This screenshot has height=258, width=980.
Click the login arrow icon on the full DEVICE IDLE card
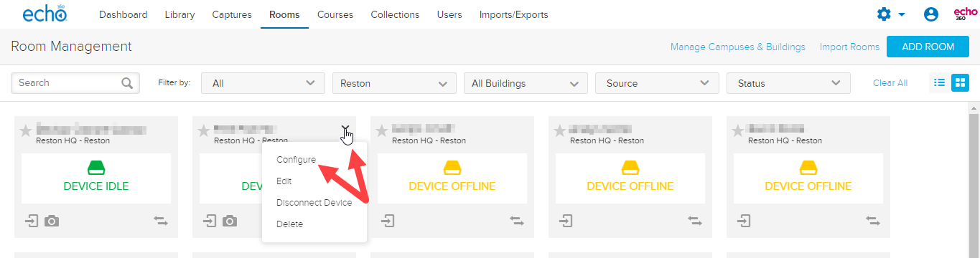pos(32,221)
